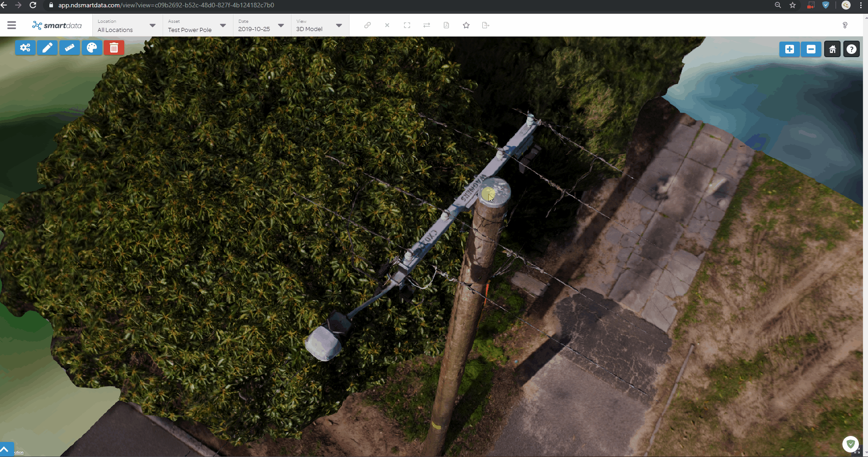Image resolution: width=868 pixels, height=457 pixels.
Task: Zoom out with the minus button
Action: (x=811, y=49)
